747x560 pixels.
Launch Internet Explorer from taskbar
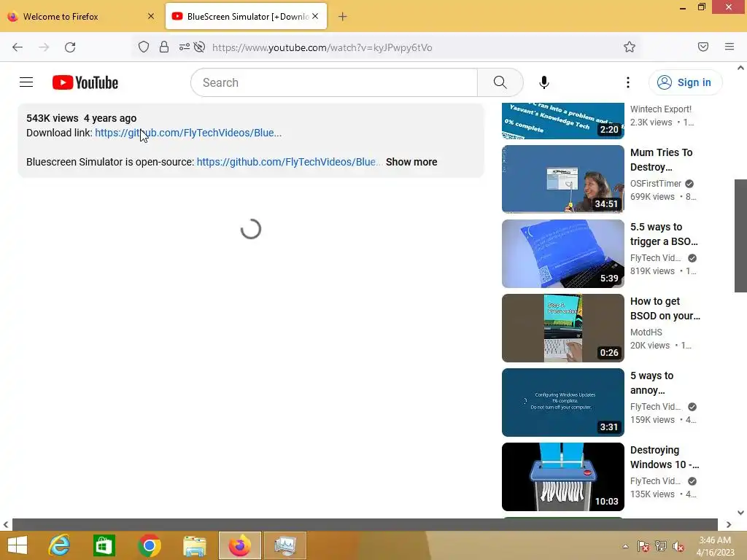click(59, 545)
